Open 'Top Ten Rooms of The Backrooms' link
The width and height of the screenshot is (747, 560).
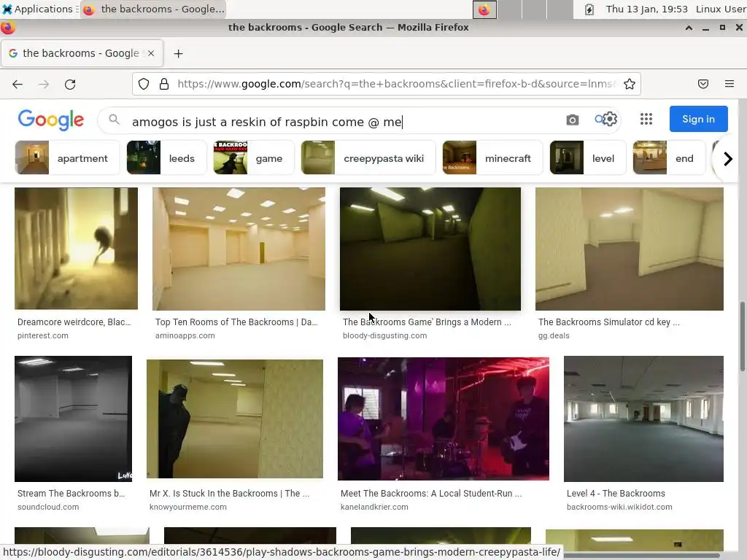pos(236,322)
